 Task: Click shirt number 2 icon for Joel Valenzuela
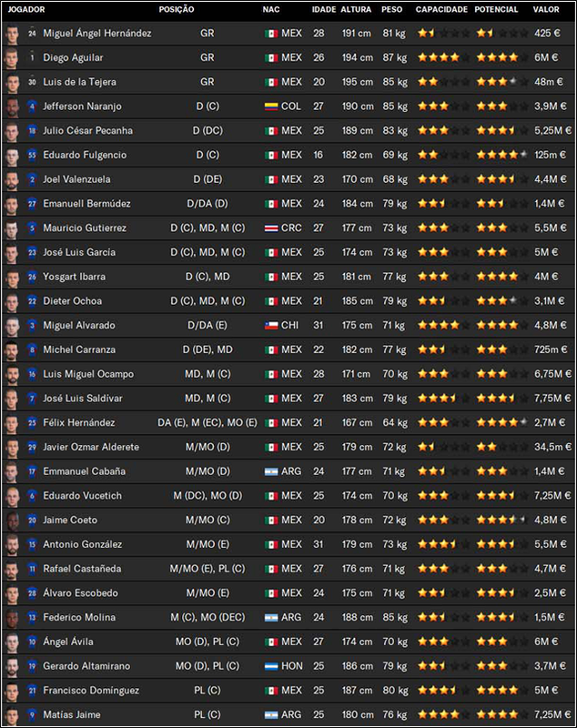tap(32, 179)
